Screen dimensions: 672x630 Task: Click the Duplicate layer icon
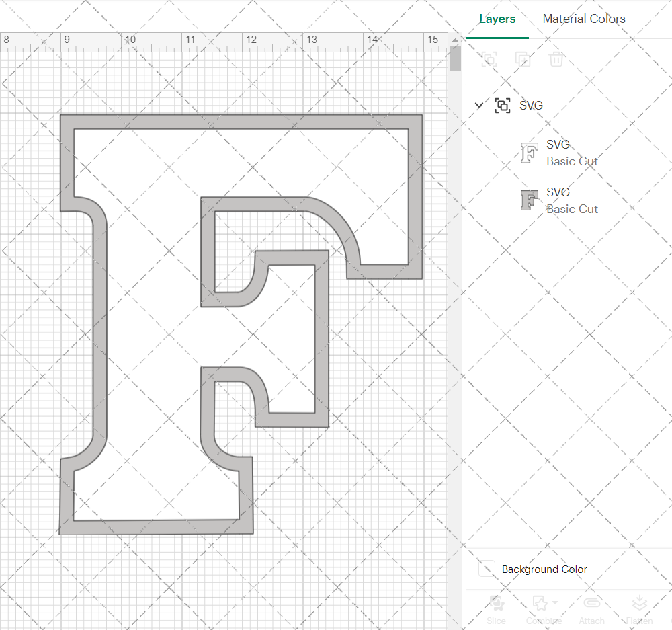click(x=522, y=59)
